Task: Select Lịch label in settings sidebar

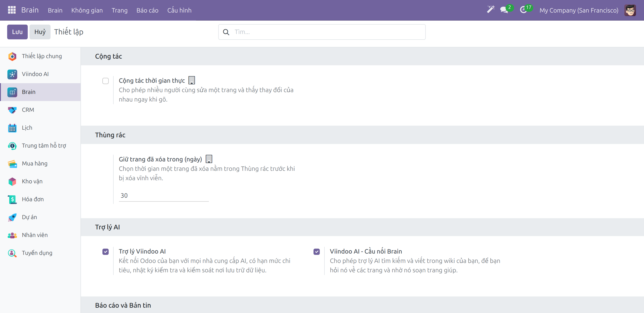Action: pos(27,128)
